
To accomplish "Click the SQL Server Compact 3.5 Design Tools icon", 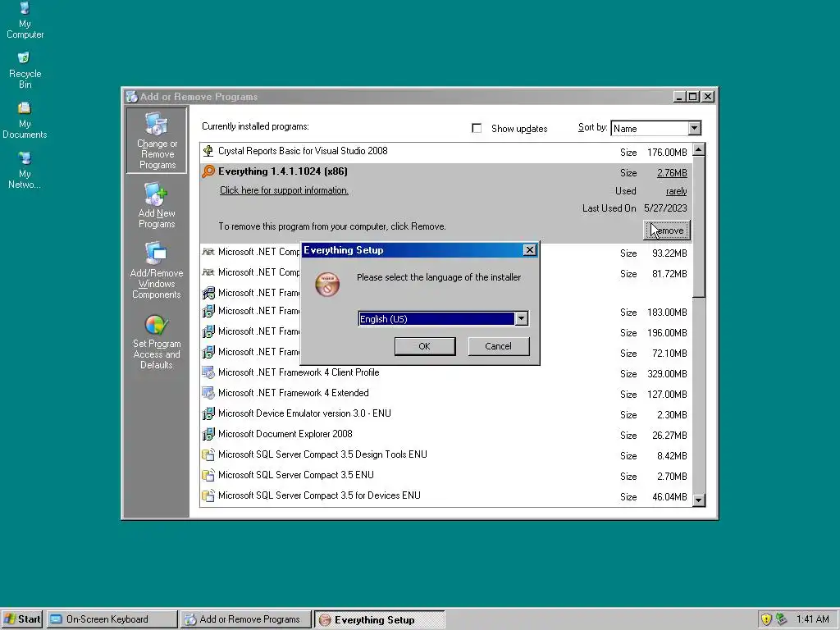I will [208, 454].
